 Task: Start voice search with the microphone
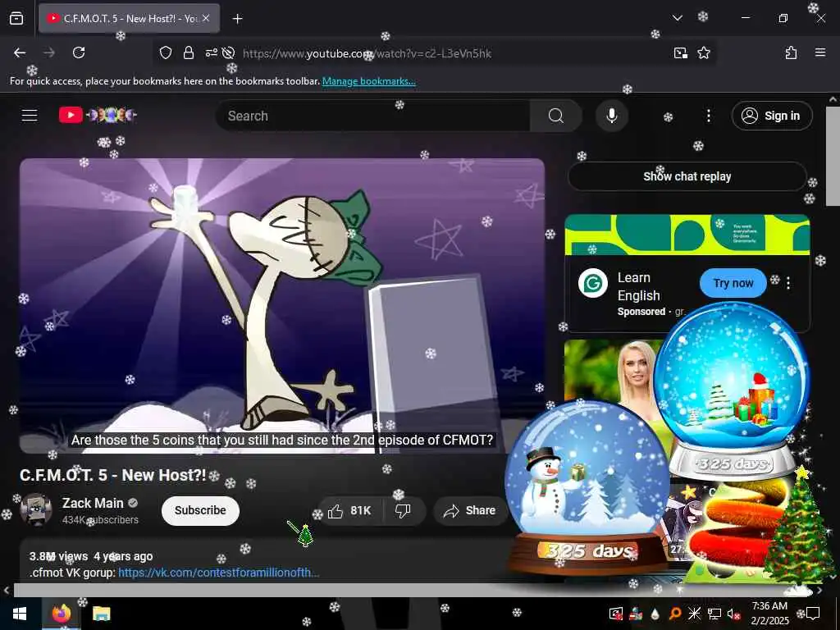coord(612,116)
